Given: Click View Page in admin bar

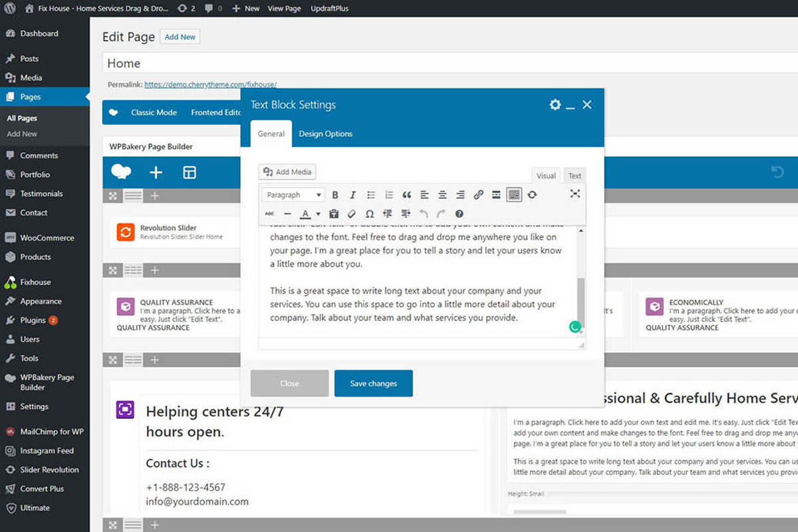Looking at the screenshot, I should [x=284, y=9].
